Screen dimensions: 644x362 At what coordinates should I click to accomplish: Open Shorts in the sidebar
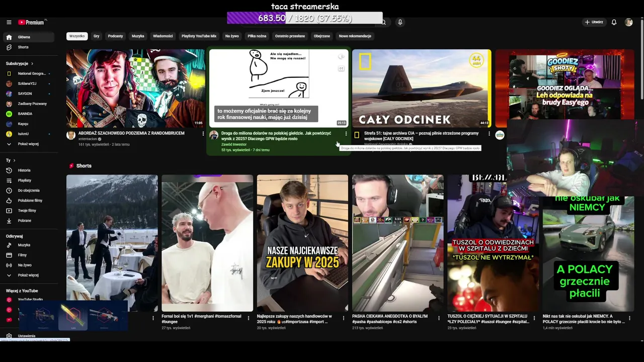point(30,47)
